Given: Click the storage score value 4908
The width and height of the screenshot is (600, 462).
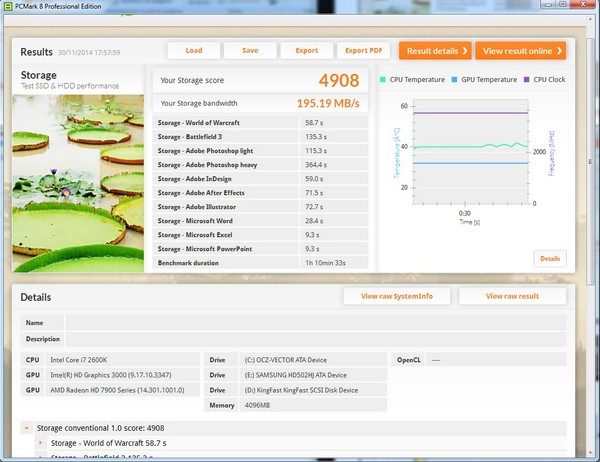Looking at the screenshot, I should 339,80.
